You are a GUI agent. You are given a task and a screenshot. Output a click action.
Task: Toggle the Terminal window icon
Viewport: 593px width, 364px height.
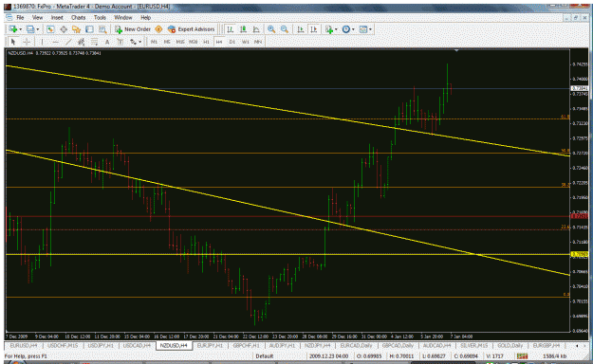coord(89,29)
